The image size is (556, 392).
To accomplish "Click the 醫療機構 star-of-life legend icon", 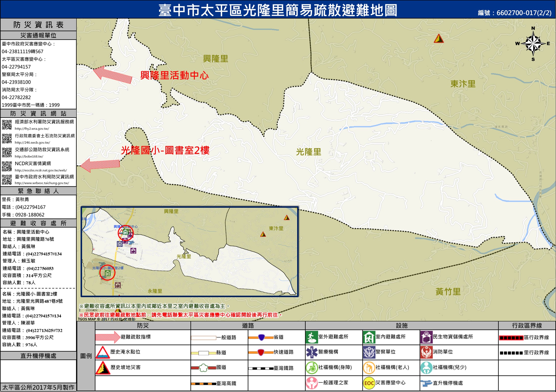I will 311,352.
